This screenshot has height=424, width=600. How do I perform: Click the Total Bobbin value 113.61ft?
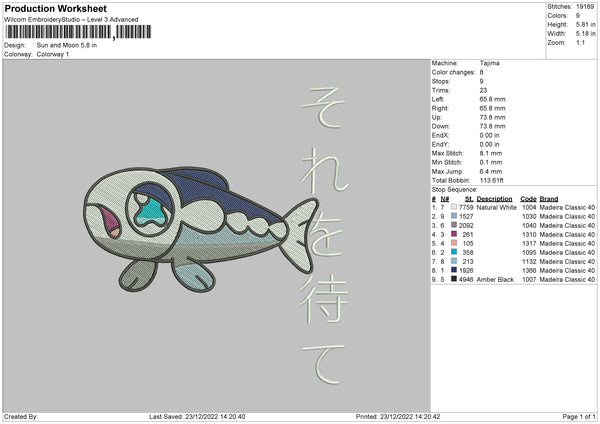pyautogui.click(x=492, y=181)
